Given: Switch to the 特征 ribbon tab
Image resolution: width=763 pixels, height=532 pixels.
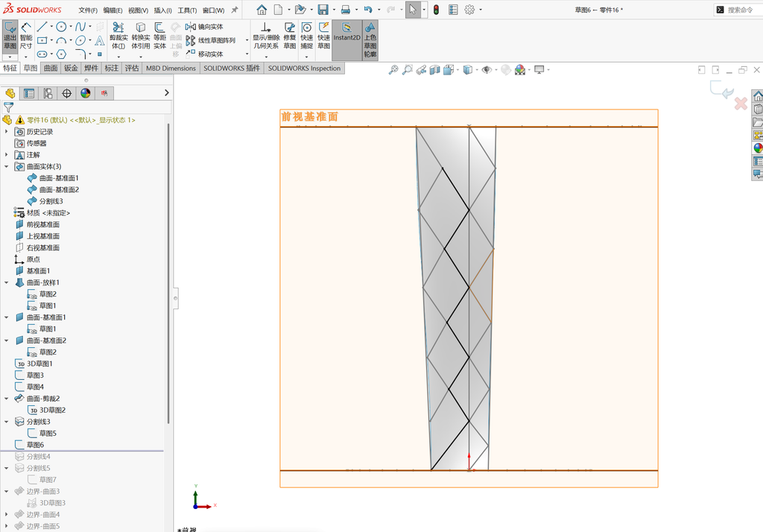Looking at the screenshot, I should tap(10, 68).
